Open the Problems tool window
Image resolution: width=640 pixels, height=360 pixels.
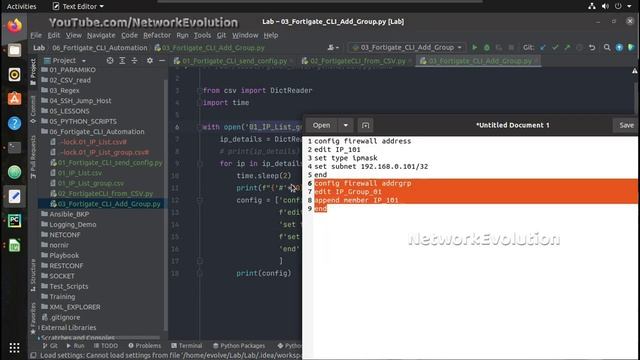[x=144, y=345]
